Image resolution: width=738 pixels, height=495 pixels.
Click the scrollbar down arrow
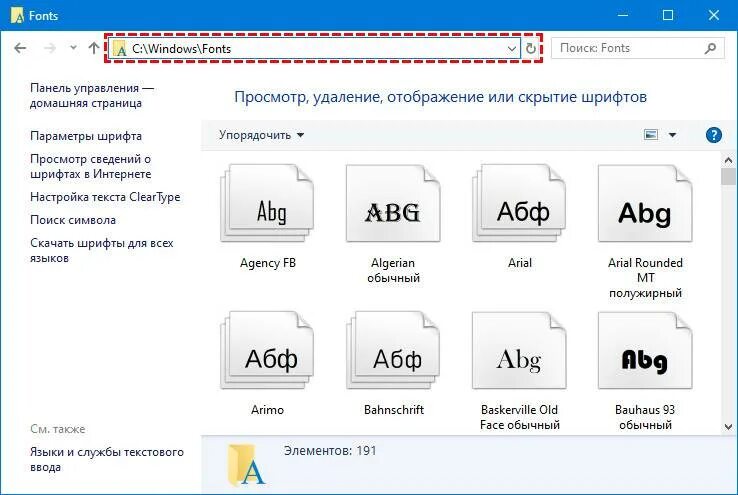click(x=728, y=427)
